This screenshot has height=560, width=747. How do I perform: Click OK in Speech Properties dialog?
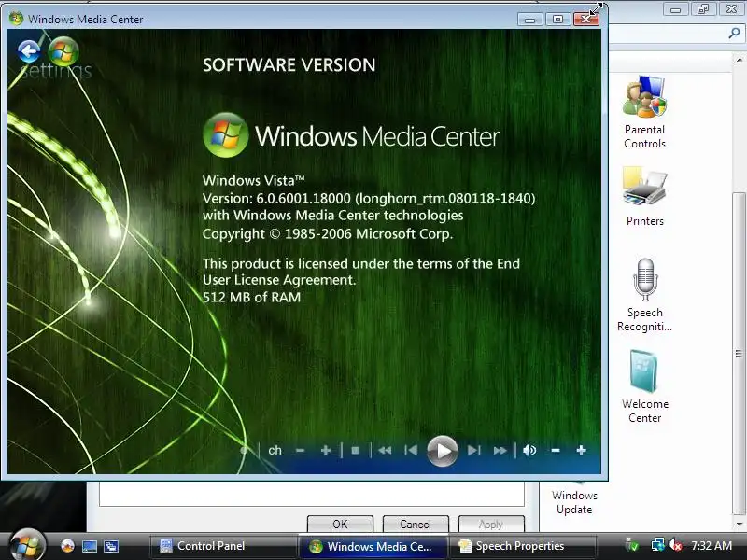point(340,524)
